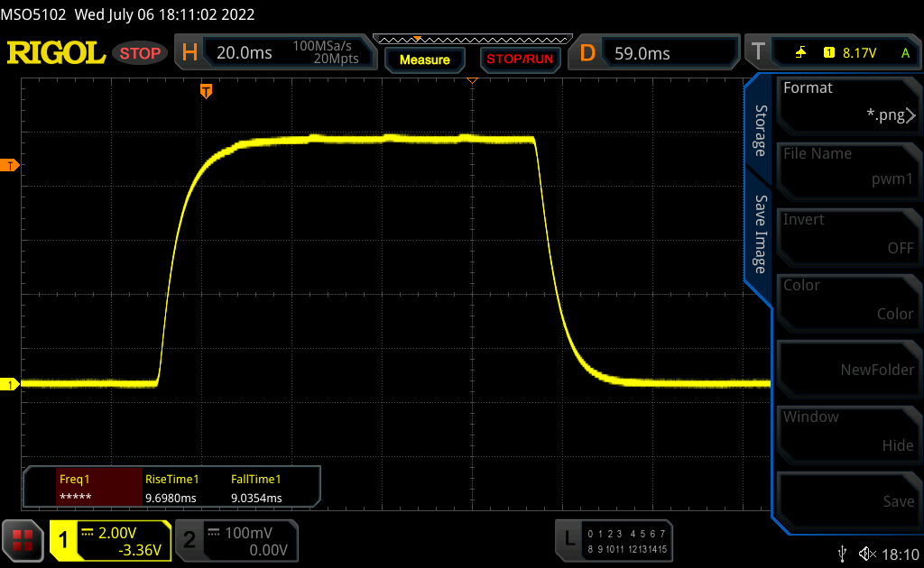Screen dimensions: 924x568
Task: Click the trigger level T marker
Action: tap(11, 165)
